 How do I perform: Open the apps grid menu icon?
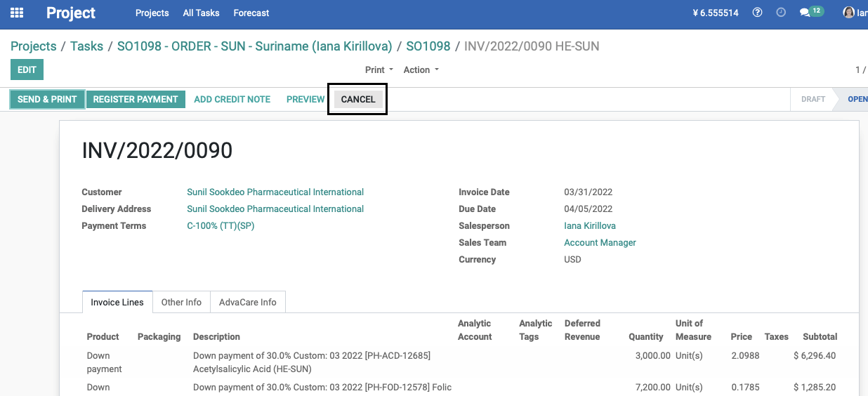[x=17, y=13]
